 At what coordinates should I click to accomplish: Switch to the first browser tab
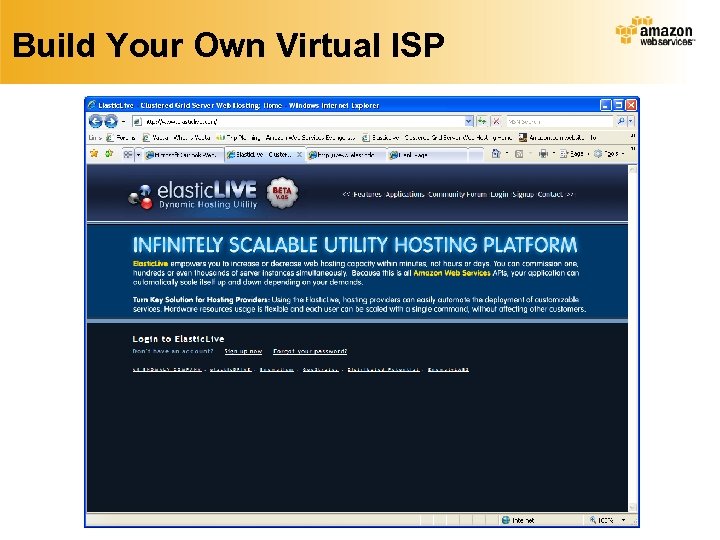183,155
